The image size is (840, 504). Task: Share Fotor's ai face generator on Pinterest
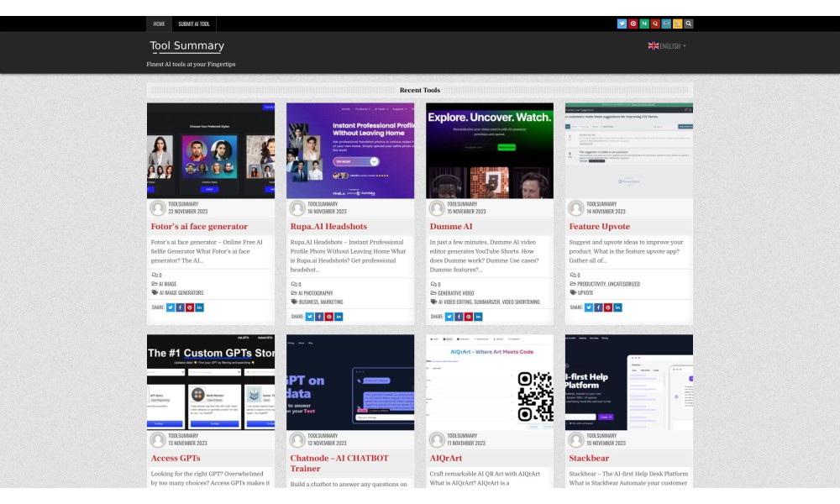[190, 307]
